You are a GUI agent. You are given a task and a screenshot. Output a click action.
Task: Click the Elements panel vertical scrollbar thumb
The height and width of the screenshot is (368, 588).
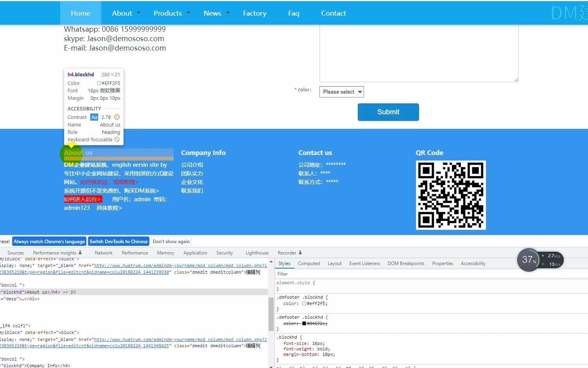point(271,314)
